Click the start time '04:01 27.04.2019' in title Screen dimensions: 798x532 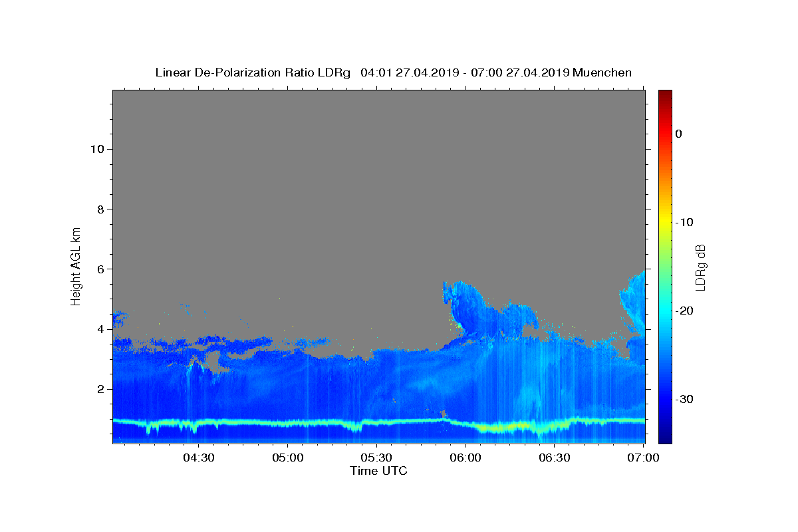point(410,72)
